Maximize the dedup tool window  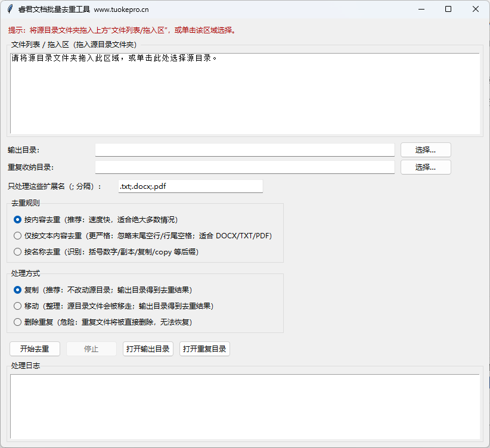pyautogui.click(x=448, y=10)
